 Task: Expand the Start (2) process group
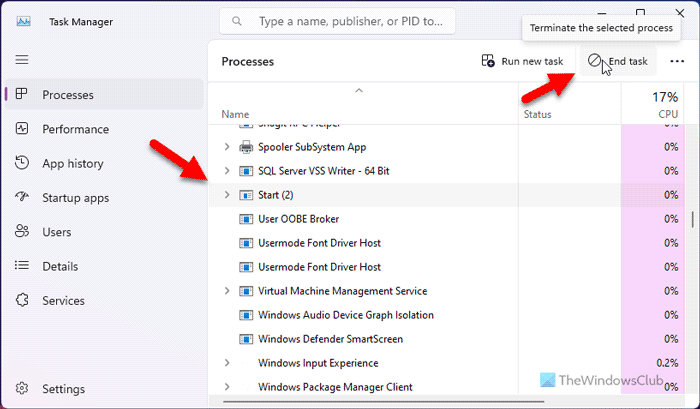pos(227,195)
